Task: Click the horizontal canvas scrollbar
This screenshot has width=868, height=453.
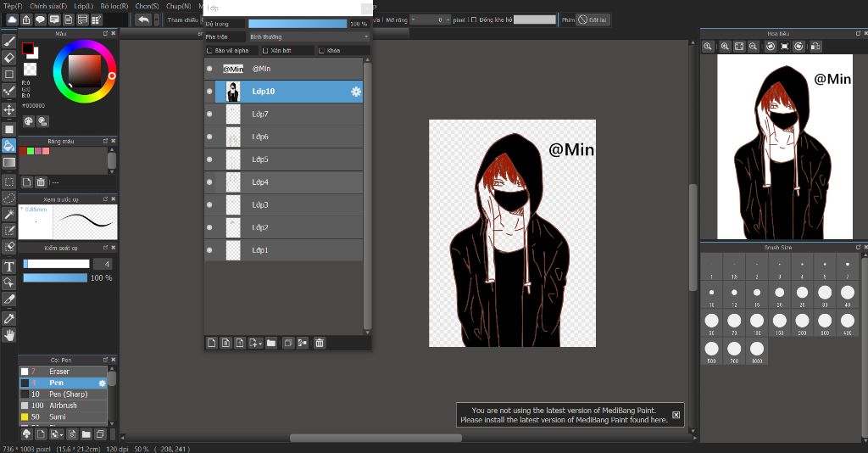Action: 376,438
